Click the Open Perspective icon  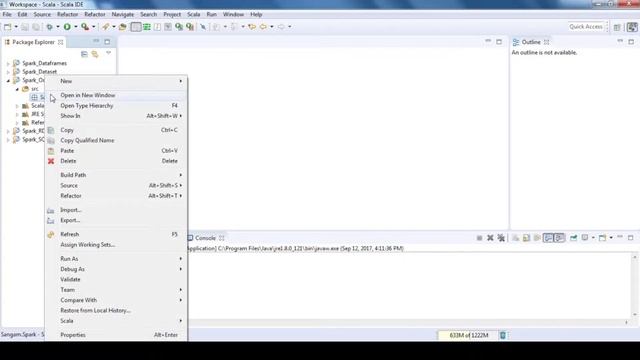(617, 27)
